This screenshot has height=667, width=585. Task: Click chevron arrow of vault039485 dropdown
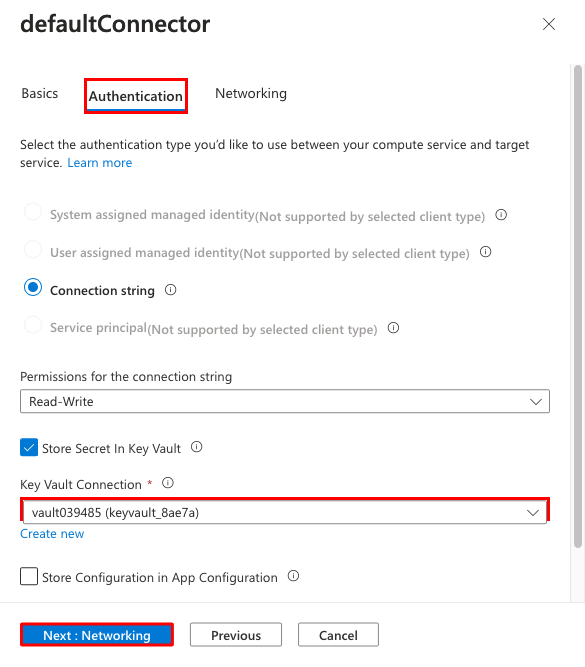tap(533, 513)
